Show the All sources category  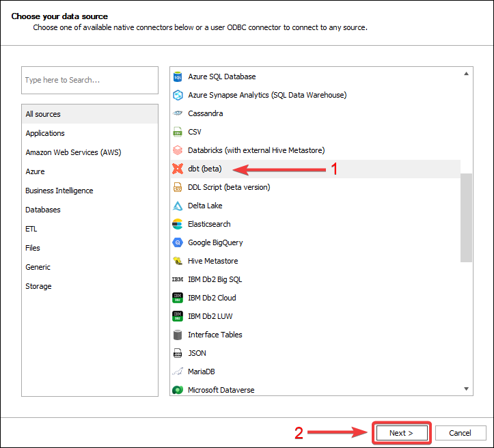[x=43, y=114]
